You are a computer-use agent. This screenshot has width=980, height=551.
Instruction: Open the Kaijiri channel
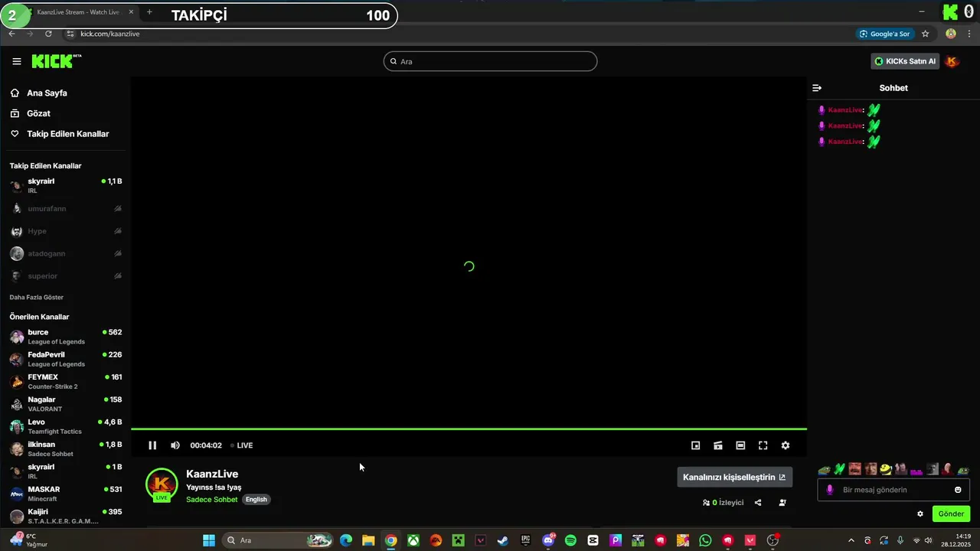point(65,516)
